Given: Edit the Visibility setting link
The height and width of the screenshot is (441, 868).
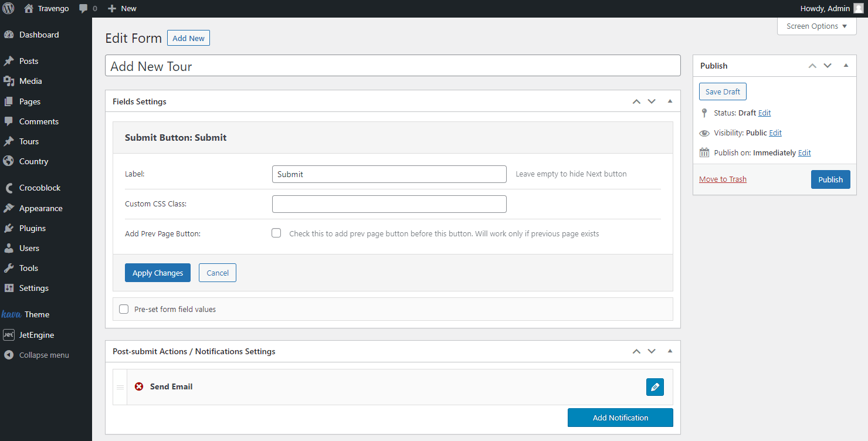Looking at the screenshot, I should [x=775, y=133].
